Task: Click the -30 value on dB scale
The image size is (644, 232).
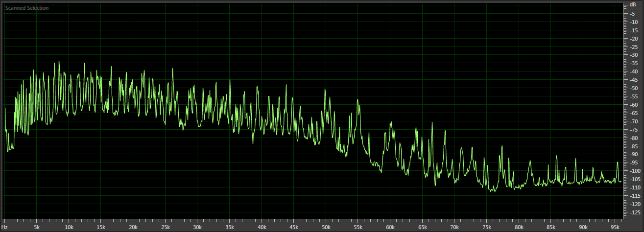Action: coord(633,55)
